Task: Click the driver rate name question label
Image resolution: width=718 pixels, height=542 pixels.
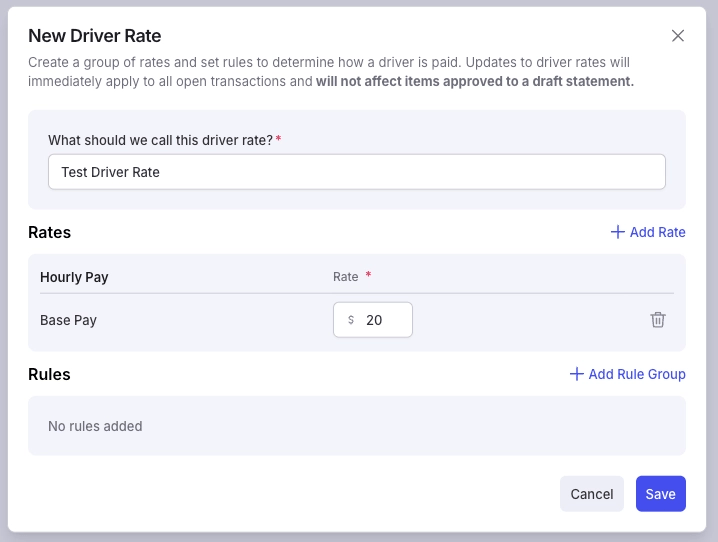Action: point(160,140)
